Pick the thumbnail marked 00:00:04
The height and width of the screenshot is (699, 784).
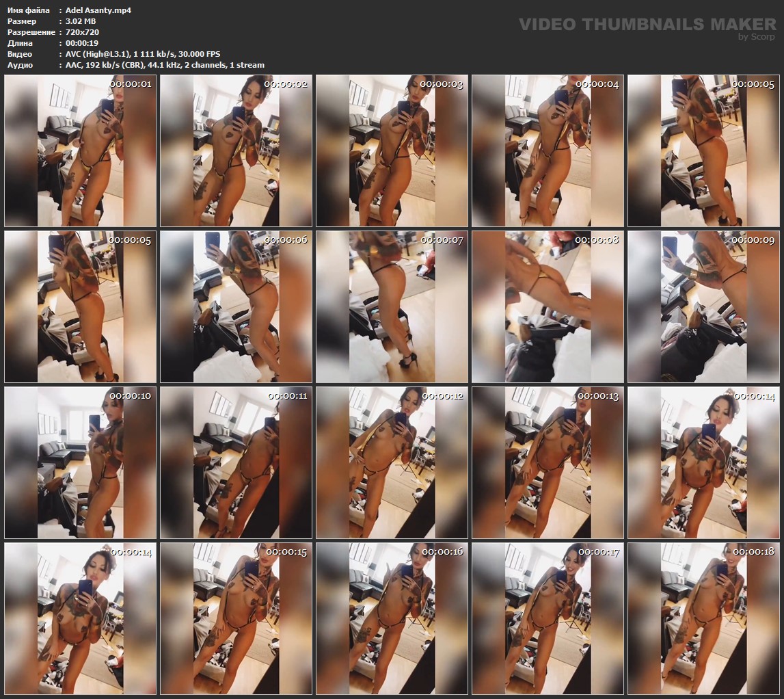[x=548, y=150]
